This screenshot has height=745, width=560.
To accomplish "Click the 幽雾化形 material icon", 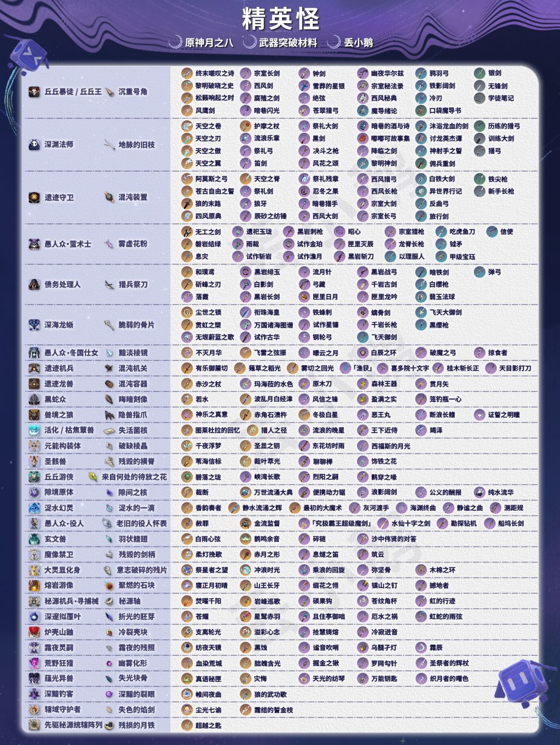I will pos(109,663).
